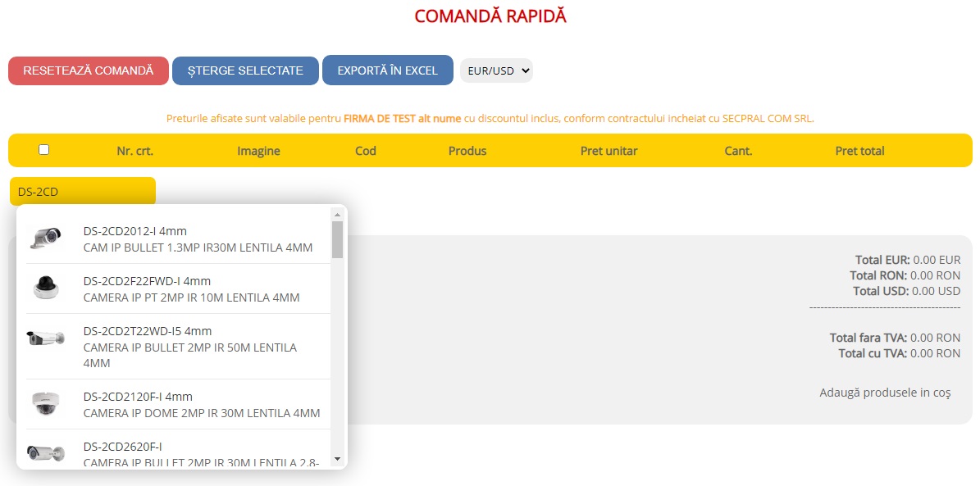Click the suggestion list scrollbar thumb
980x486 pixels.
[337, 239]
